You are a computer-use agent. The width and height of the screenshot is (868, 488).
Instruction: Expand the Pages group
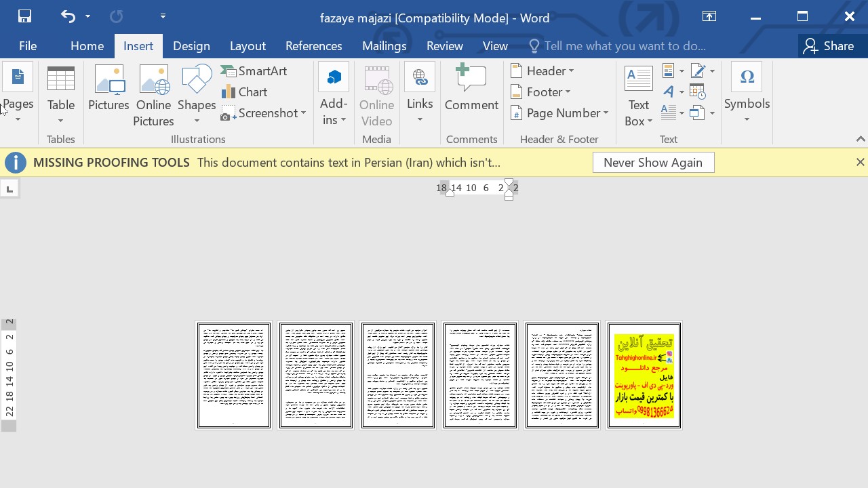coord(18,95)
